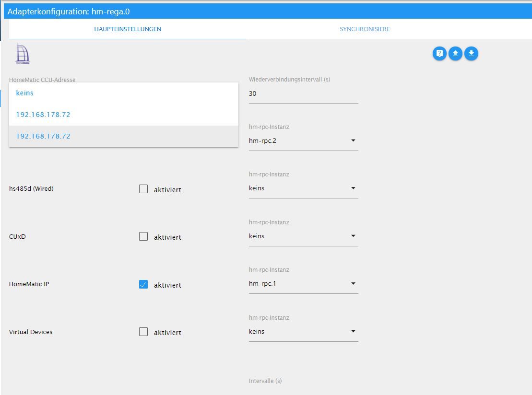Screen dimensions: 532x395
Task: Click the 'CUxD' label
Action: point(17,236)
